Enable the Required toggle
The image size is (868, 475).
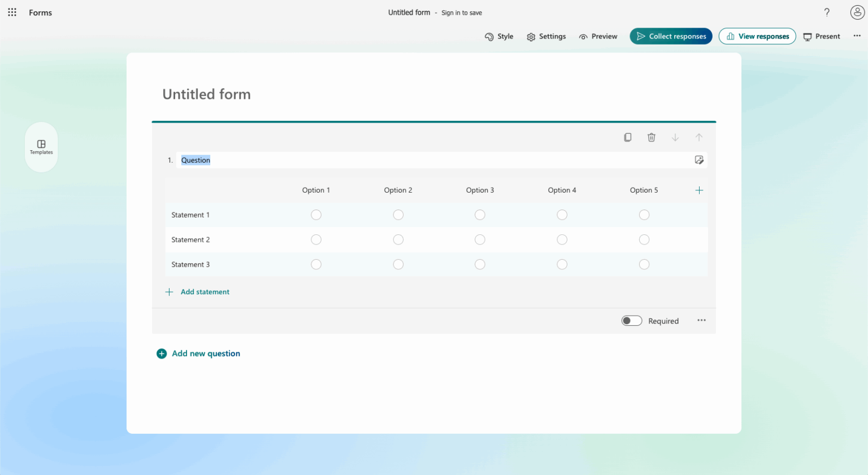631,320
